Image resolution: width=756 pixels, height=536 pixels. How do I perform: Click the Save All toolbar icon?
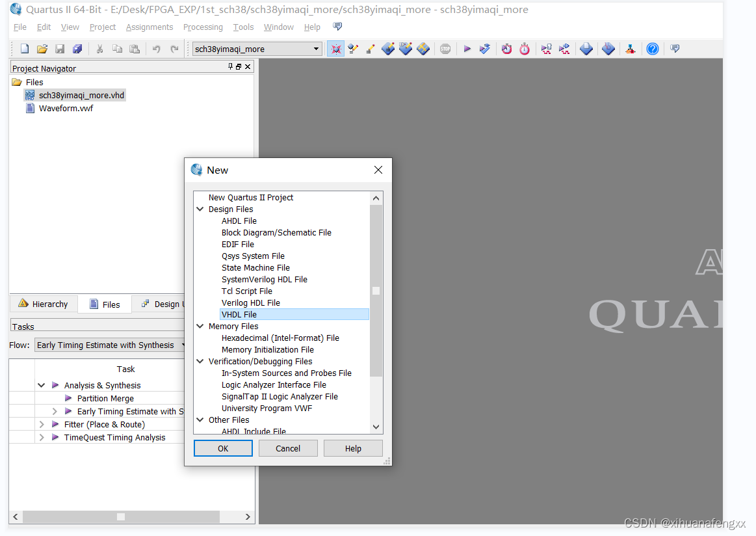coord(77,49)
